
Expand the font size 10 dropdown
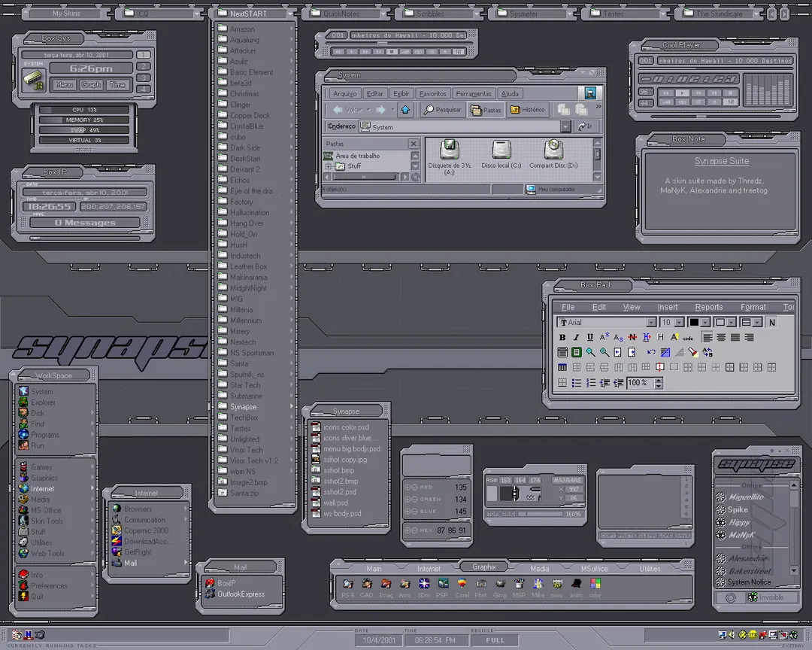pos(680,323)
